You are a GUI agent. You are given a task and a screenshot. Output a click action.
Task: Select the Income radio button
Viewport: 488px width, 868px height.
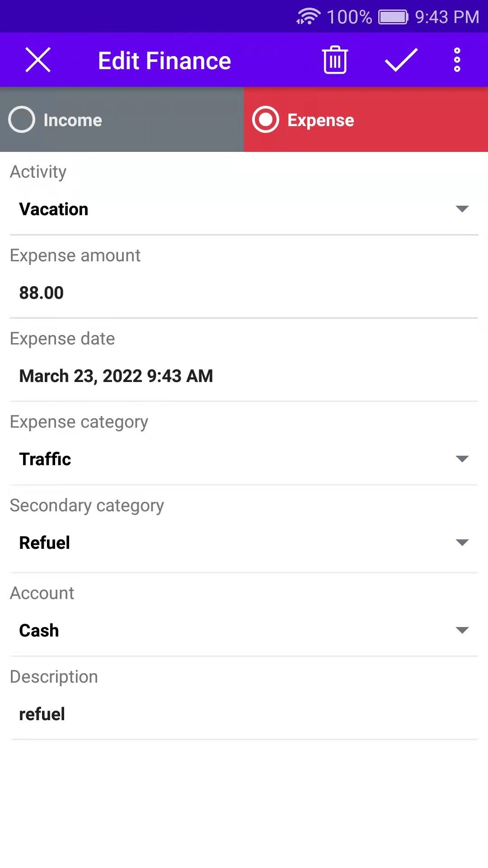(22, 119)
